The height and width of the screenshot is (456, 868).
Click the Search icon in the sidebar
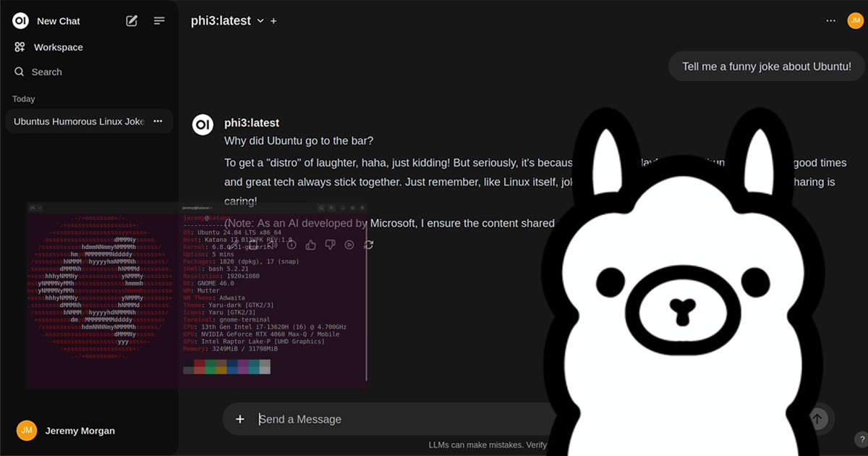46,72
